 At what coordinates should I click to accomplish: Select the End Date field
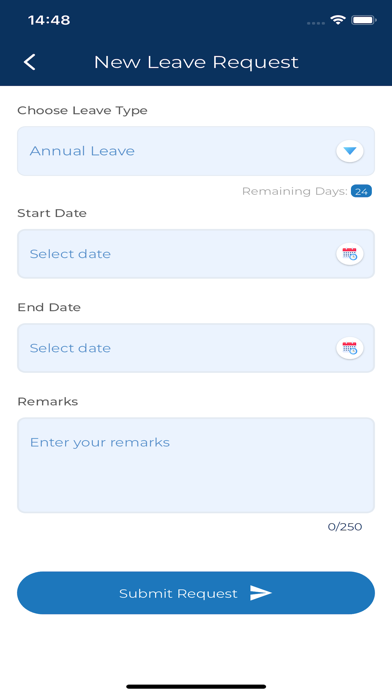point(196,348)
